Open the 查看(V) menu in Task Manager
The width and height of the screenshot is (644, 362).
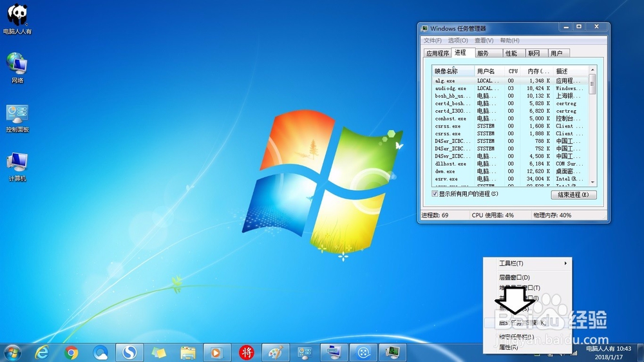point(484,41)
